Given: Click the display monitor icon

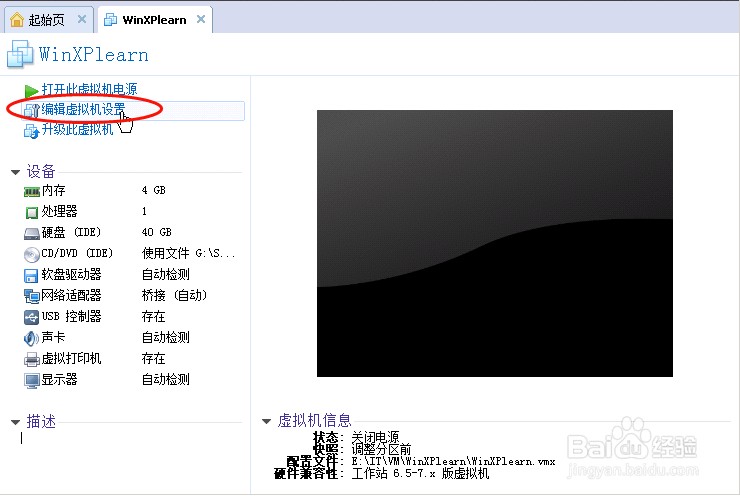Looking at the screenshot, I should click(x=32, y=380).
